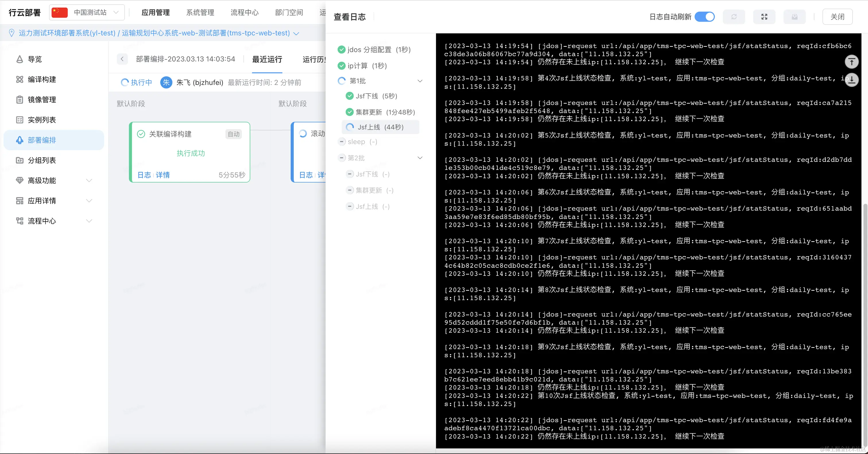Viewport: 868px width, 454px height.
Task: Click the 朱 user avatar circle
Action: tap(166, 83)
